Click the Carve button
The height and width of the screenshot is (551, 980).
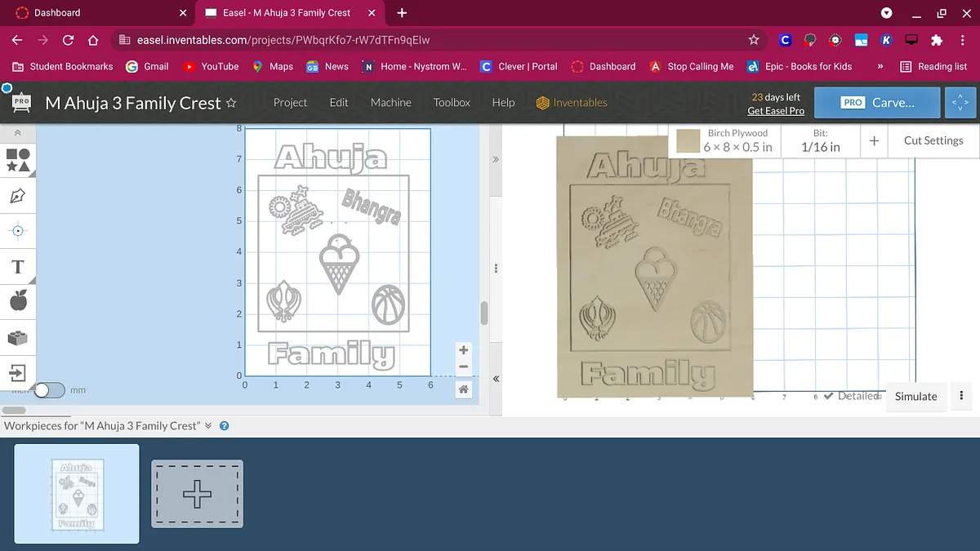[876, 103]
